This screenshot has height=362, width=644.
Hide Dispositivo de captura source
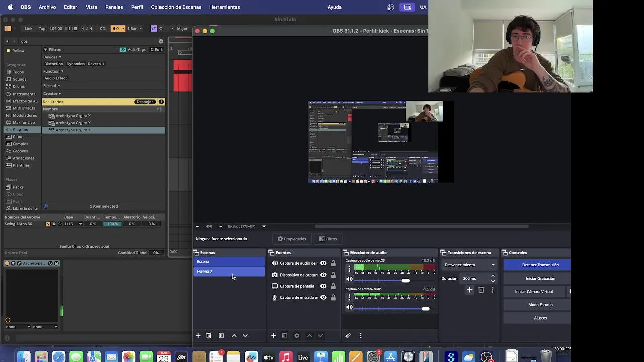pyautogui.click(x=324, y=275)
